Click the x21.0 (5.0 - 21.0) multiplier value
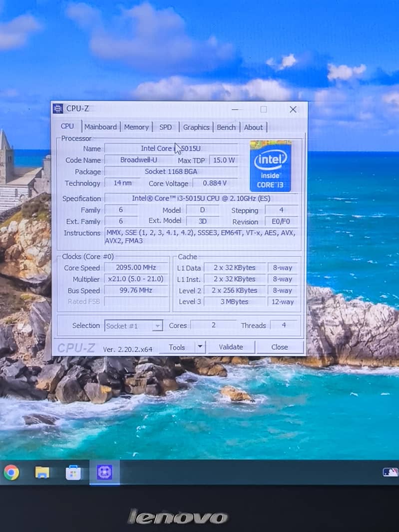This screenshot has height=532, width=399. coord(136,279)
